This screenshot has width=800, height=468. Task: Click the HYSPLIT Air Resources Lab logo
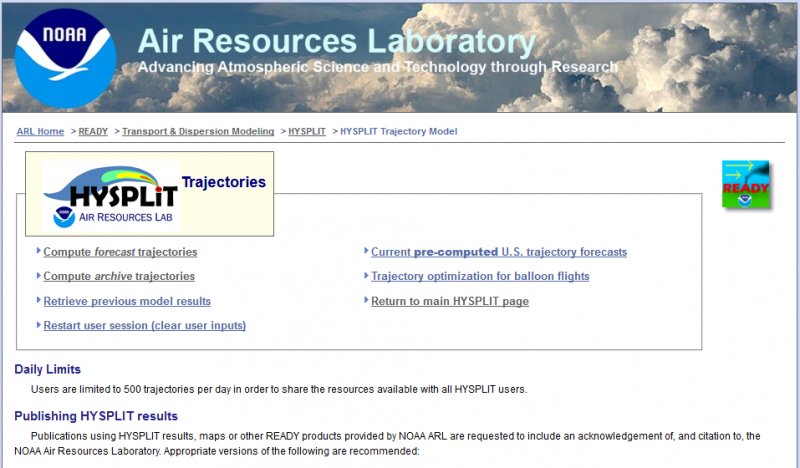[x=110, y=195]
